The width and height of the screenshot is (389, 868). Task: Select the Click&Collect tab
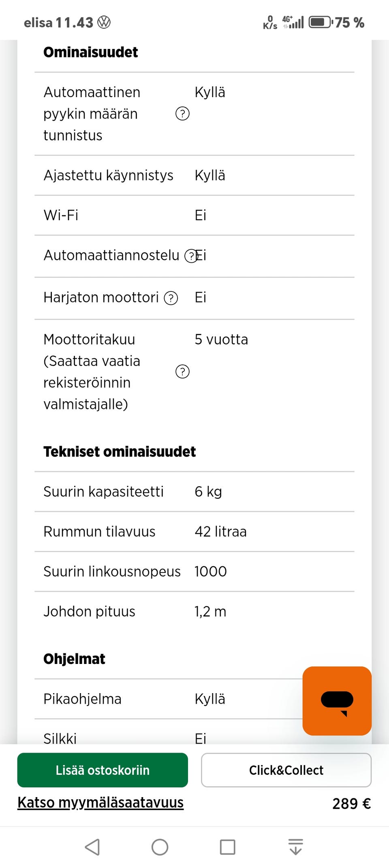[286, 770]
